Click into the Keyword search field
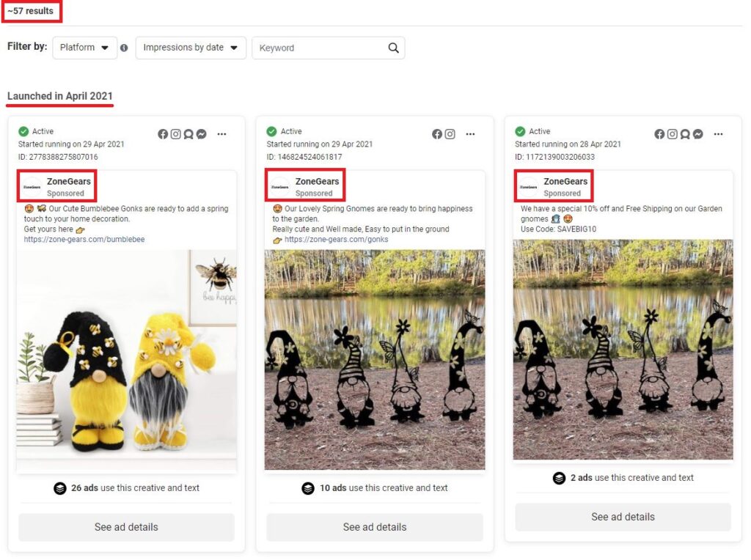The height and width of the screenshot is (560, 751). (x=319, y=48)
